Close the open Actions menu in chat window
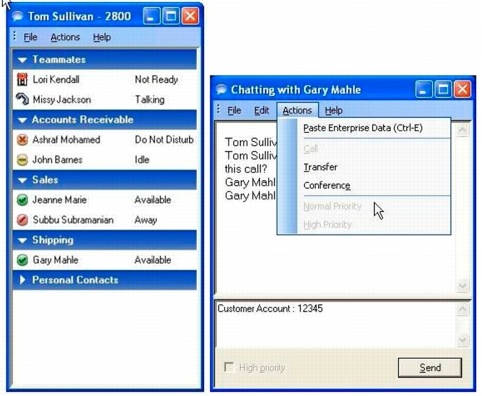482x396 pixels. click(x=297, y=110)
